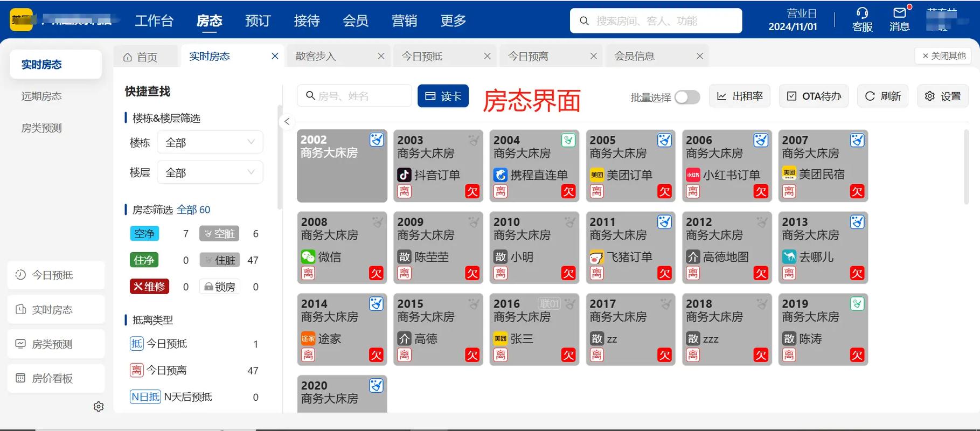The width and height of the screenshot is (980, 431).
Task: Click the cleaning icon on room 2020
Action: (x=377, y=386)
